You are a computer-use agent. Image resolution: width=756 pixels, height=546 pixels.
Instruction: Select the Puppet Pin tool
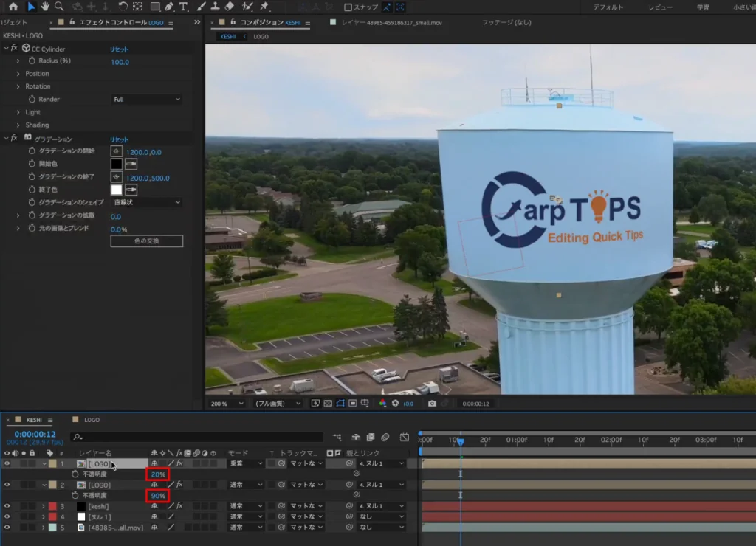pos(264,7)
